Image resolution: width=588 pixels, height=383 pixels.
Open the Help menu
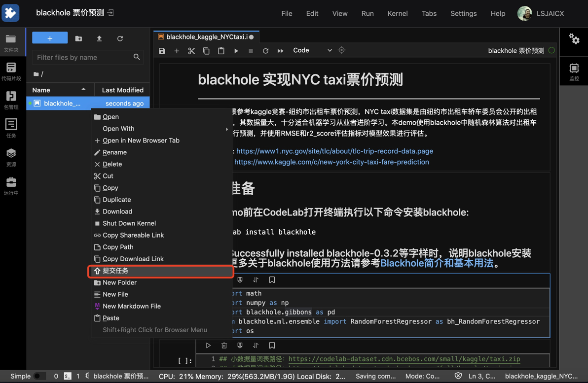tap(498, 13)
